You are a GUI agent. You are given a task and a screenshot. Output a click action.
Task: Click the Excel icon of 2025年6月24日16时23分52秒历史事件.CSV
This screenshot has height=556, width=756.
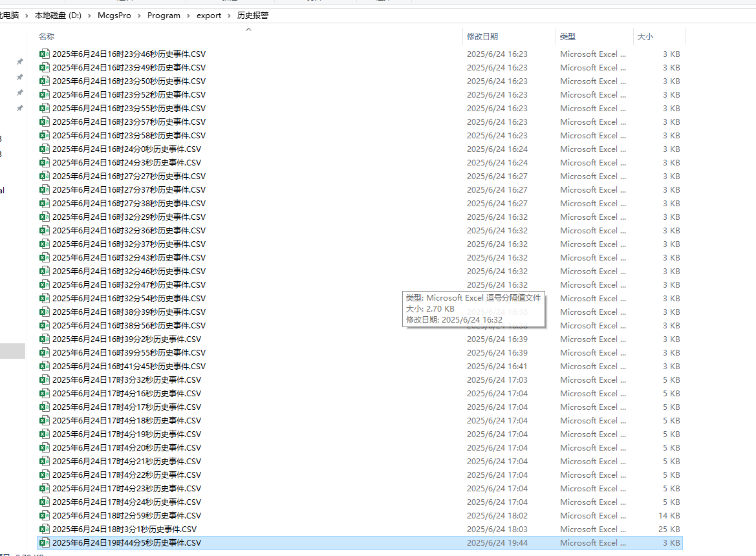45,94
